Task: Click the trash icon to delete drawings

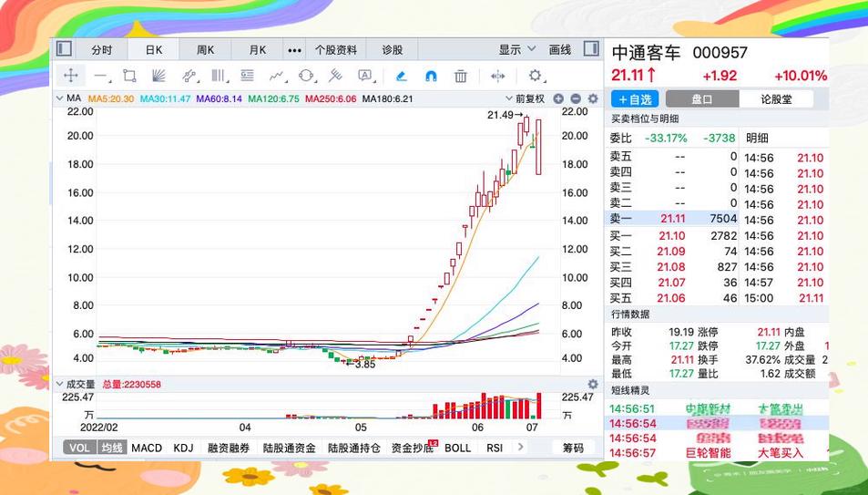Action: [461, 77]
